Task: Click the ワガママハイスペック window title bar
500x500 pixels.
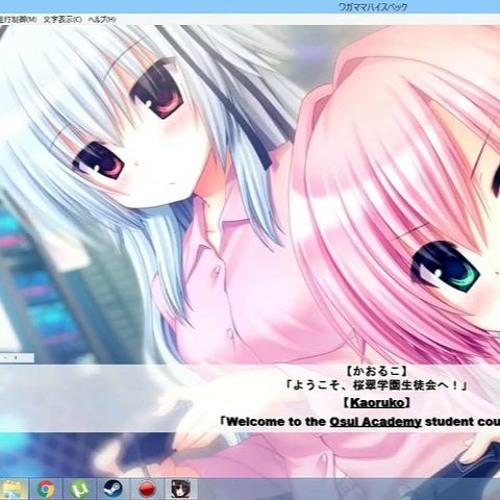Action: (x=250, y=7)
